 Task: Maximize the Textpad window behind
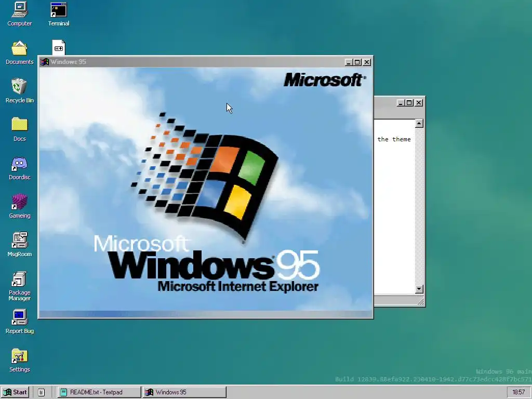[x=409, y=103]
